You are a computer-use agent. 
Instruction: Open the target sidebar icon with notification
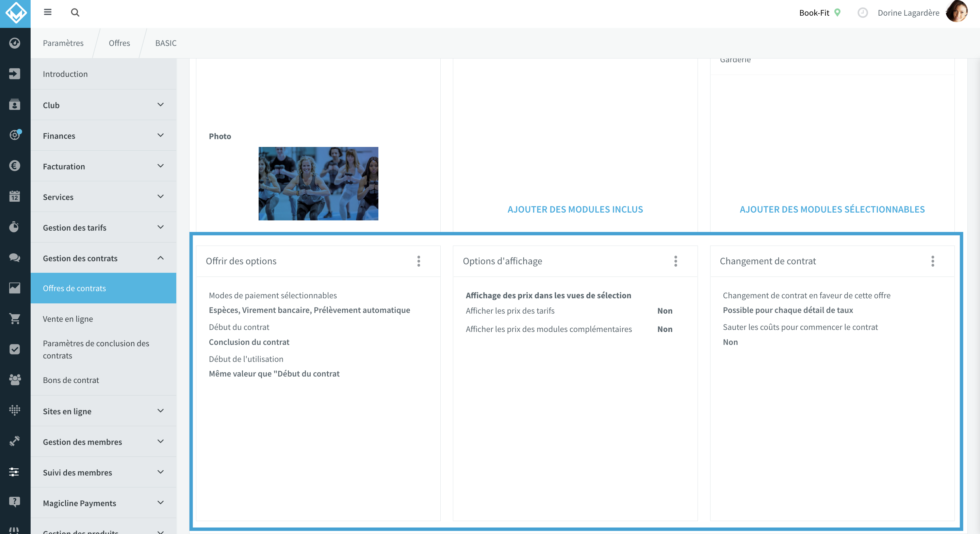click(x=15, y=135)
